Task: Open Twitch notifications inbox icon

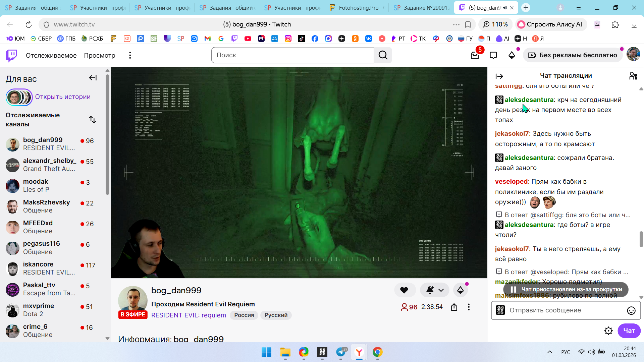Action: click(x=475, y=55)
